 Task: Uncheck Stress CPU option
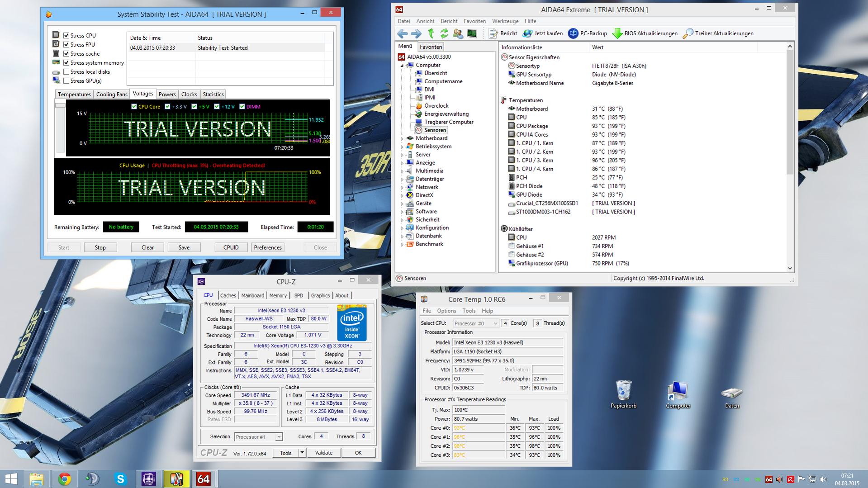tap(66, 35)
